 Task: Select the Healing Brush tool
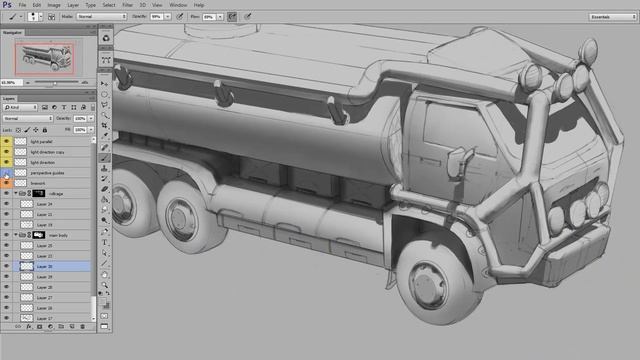(x=105, y=147)
